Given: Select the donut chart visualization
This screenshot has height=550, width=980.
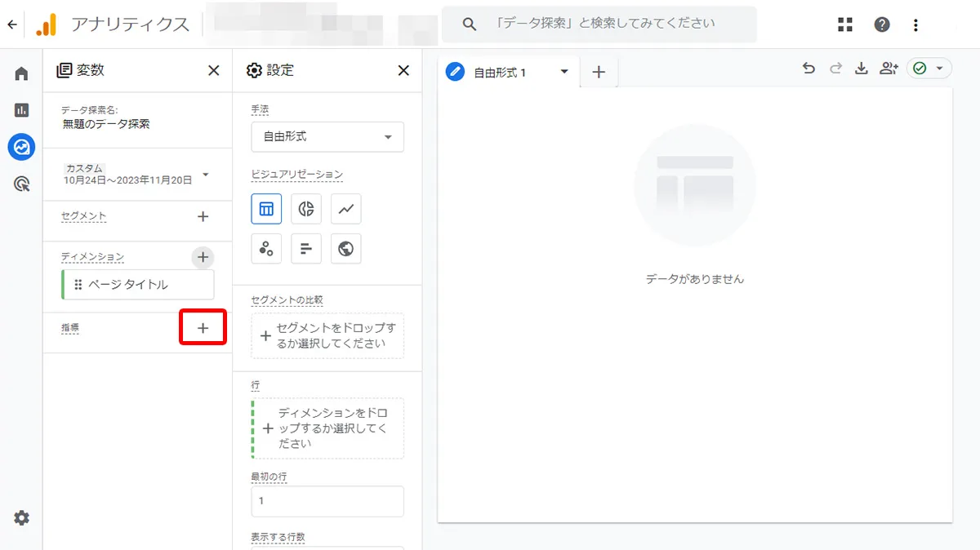Looking at the screenshot, I should (x=305, y=209).
